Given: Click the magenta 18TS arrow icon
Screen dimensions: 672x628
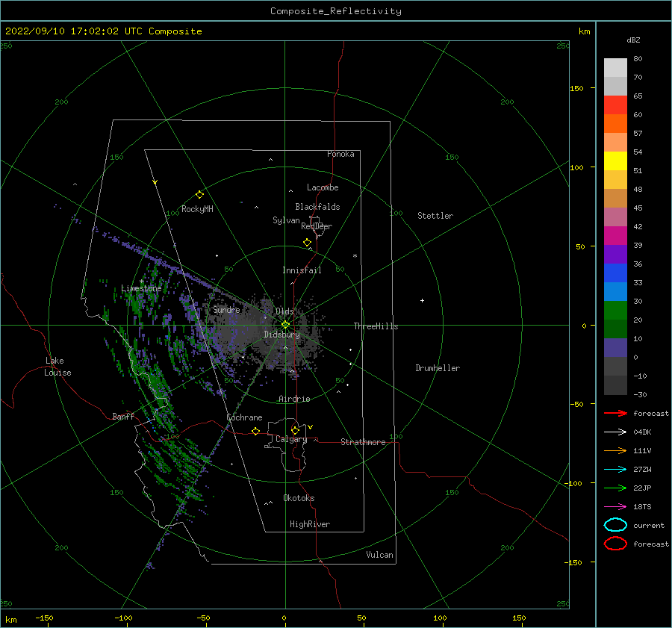Looking at the screenshot, I should (x=615, y=507).
